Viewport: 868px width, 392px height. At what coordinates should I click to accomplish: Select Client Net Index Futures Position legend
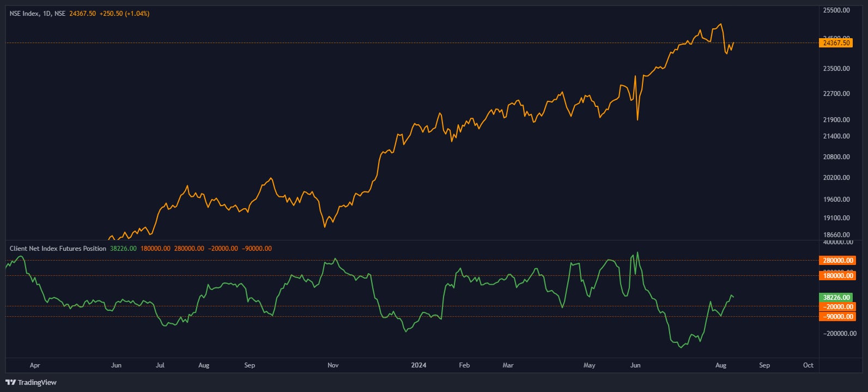coord(58,249)
